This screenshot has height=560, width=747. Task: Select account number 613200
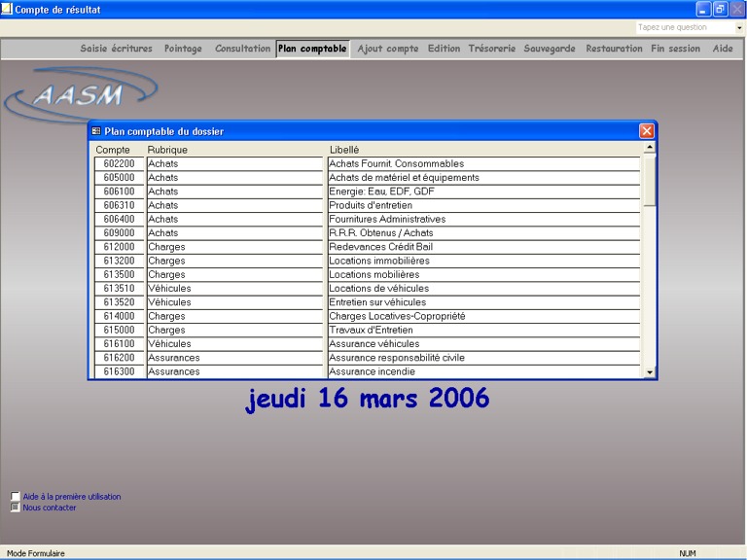[119, 261]
